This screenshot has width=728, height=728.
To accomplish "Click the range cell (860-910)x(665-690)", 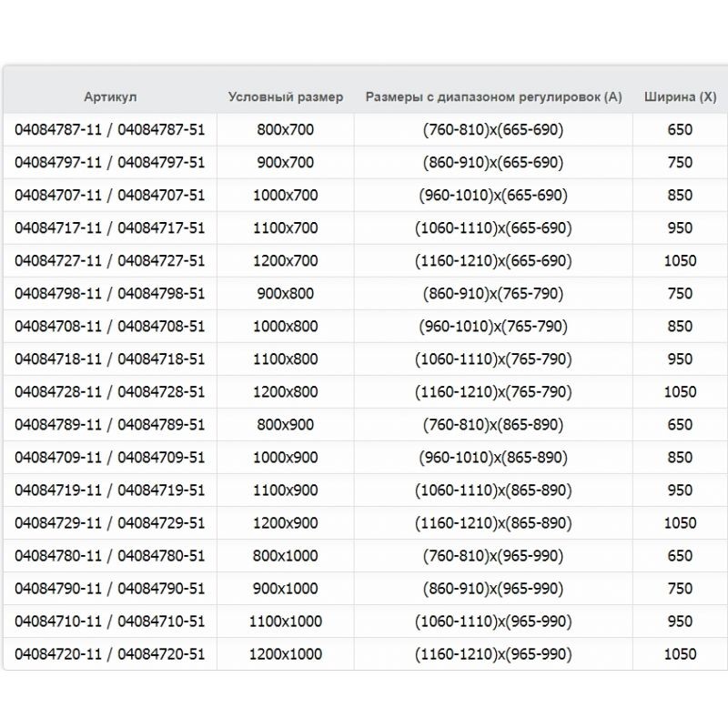I will point(493,163).
